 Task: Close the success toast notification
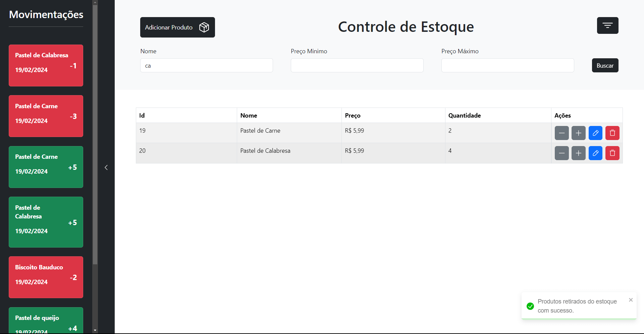tap(631, 300)
